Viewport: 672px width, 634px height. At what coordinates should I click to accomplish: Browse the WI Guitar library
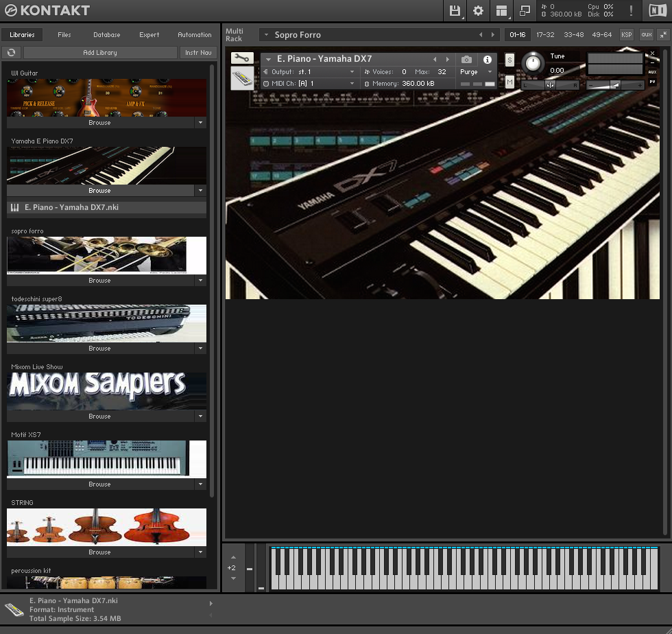click(x=100, y=123)
